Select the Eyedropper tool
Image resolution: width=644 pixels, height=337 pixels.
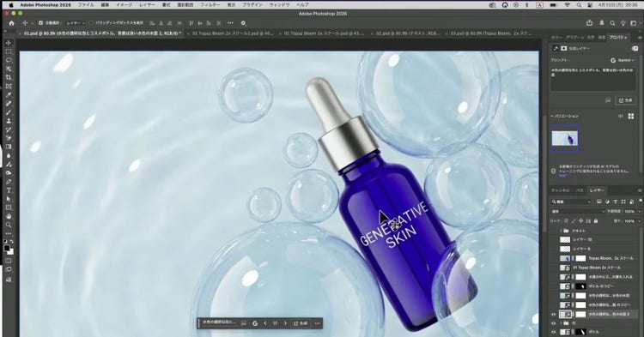coord(9,94)
